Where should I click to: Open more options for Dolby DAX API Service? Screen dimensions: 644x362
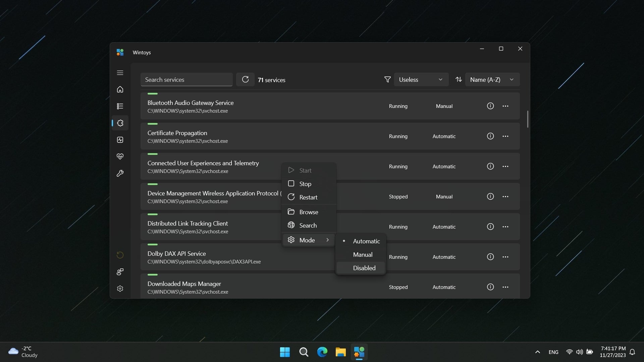pos(505,257)
